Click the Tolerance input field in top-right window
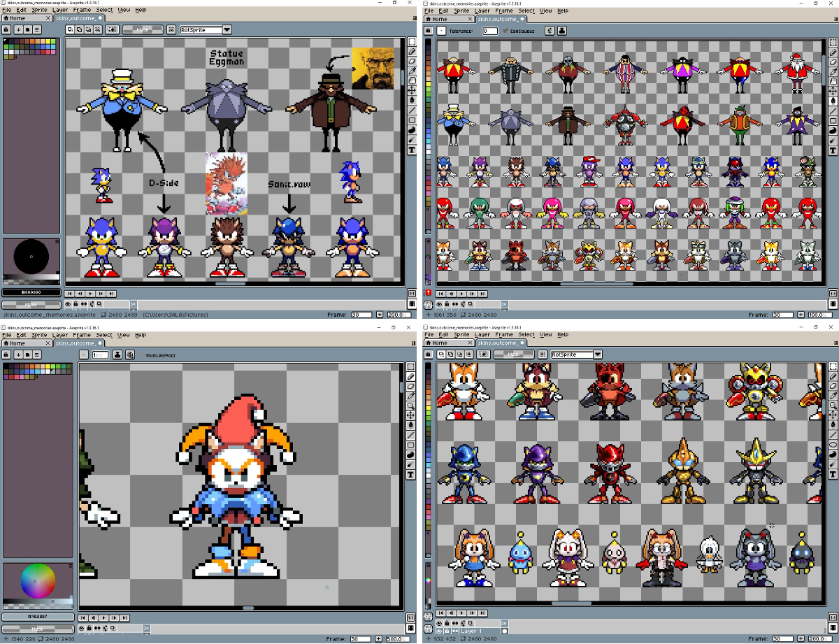839x644 pixels. [490, 31]
